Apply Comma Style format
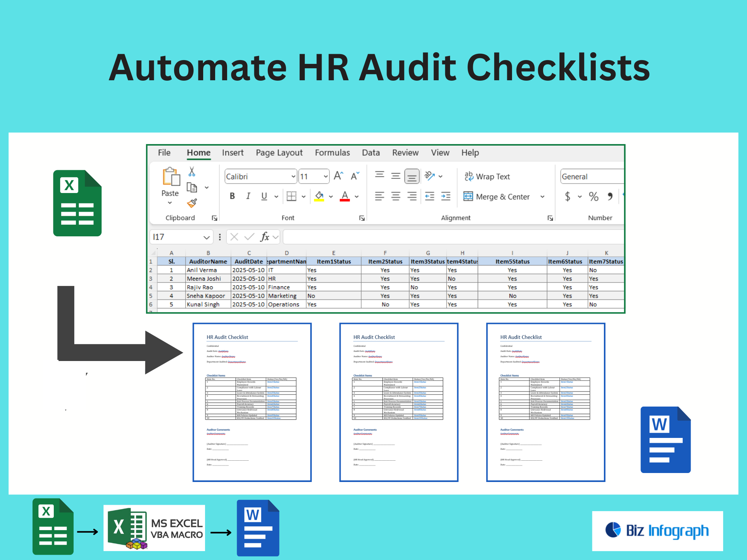This screenshot has width=747, height=560. [x=610, y=196]
